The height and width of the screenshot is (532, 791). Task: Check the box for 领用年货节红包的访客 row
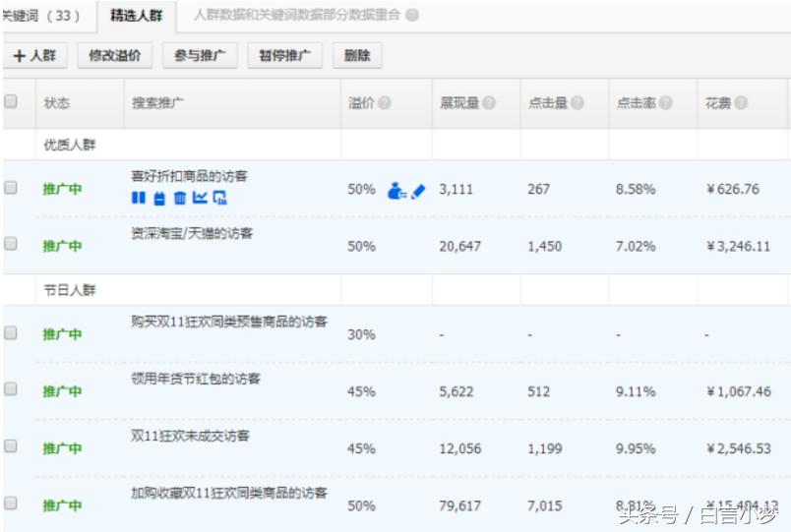tap(11, 388)
